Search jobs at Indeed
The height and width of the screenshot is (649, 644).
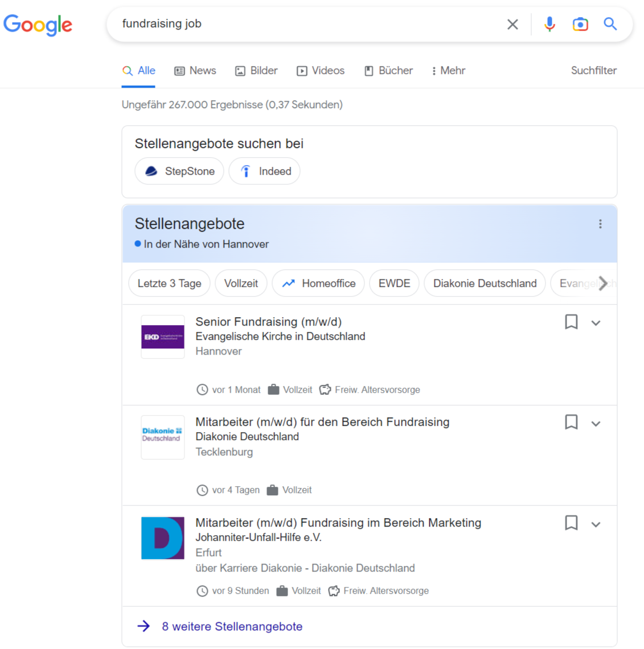(x=264, y=171)
